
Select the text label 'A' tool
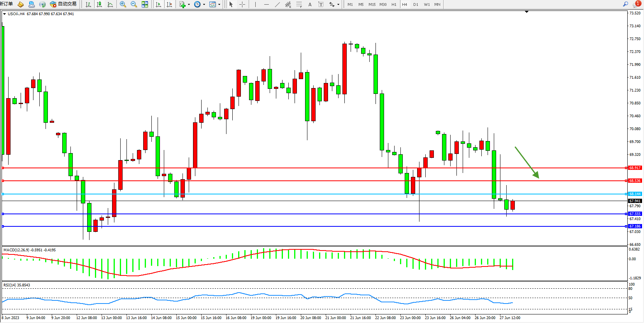click(310, 4)
